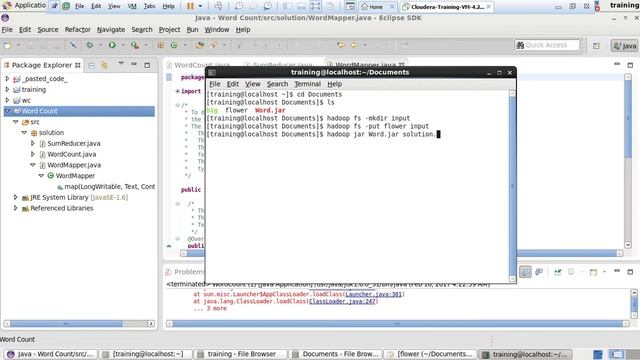The height and width of the screenshot is (360, 640).
Task: Open the terminal's View menu
Action: point(253,84)
